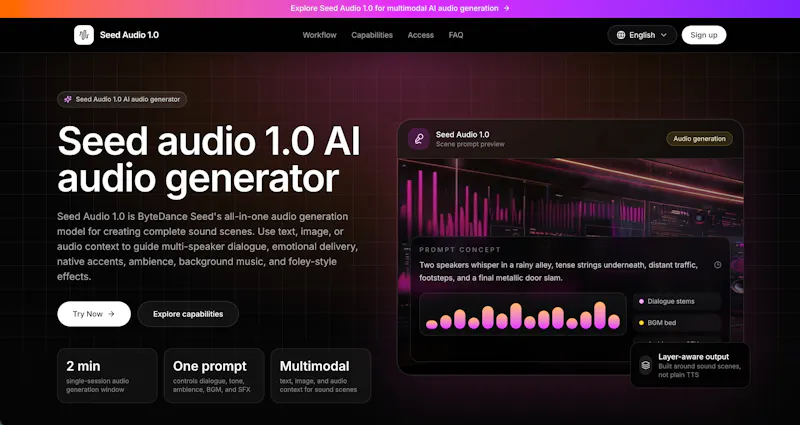Click the Sign up button
Screen dimensions: 800x425
pyautogui.click(x=704, y=35)
